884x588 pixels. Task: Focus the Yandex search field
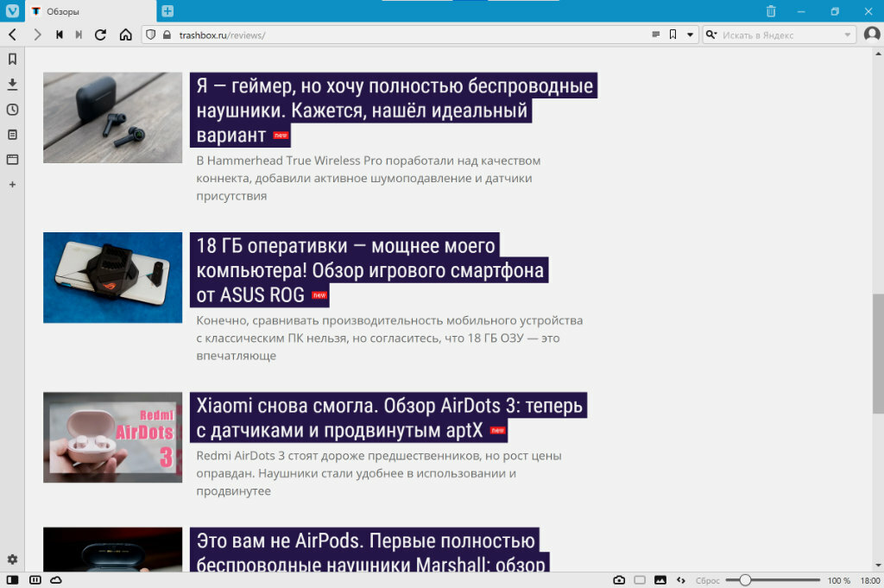point(780,35)
